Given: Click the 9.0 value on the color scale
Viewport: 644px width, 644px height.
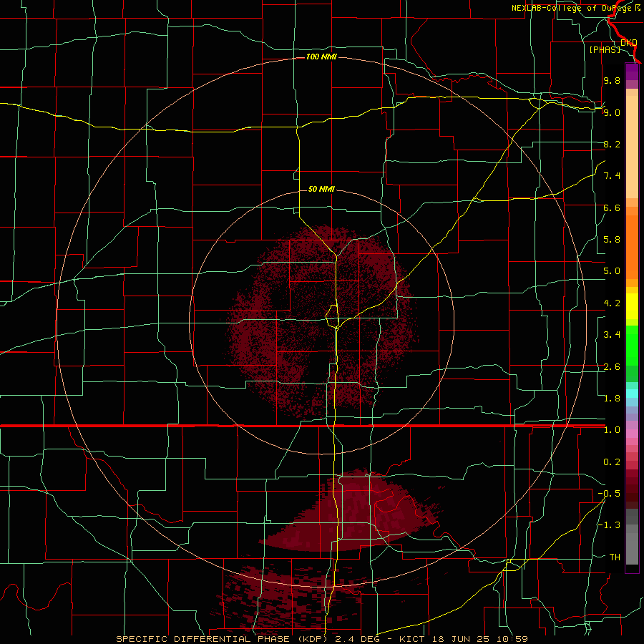Looking at the screenshot, I should coord(612,112).
